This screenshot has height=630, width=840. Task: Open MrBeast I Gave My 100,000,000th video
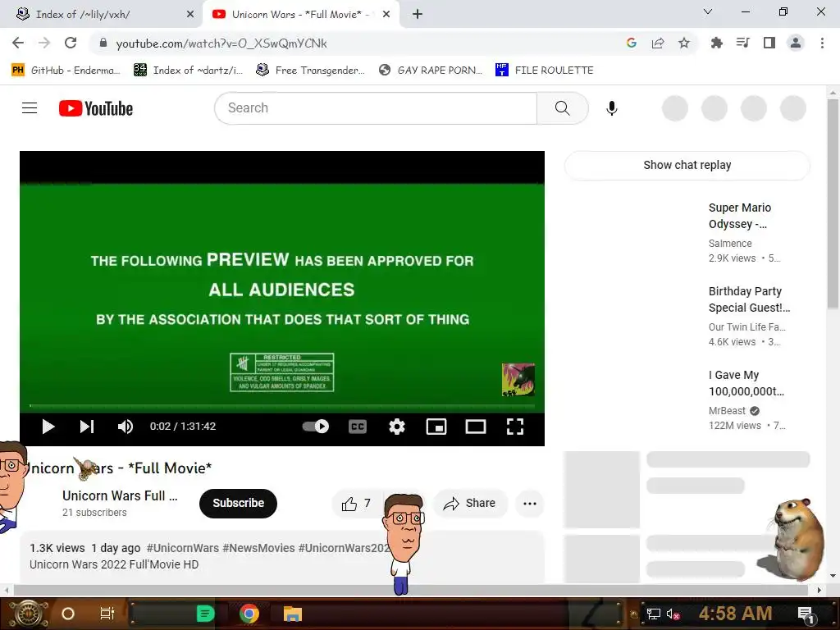(746, 383)
